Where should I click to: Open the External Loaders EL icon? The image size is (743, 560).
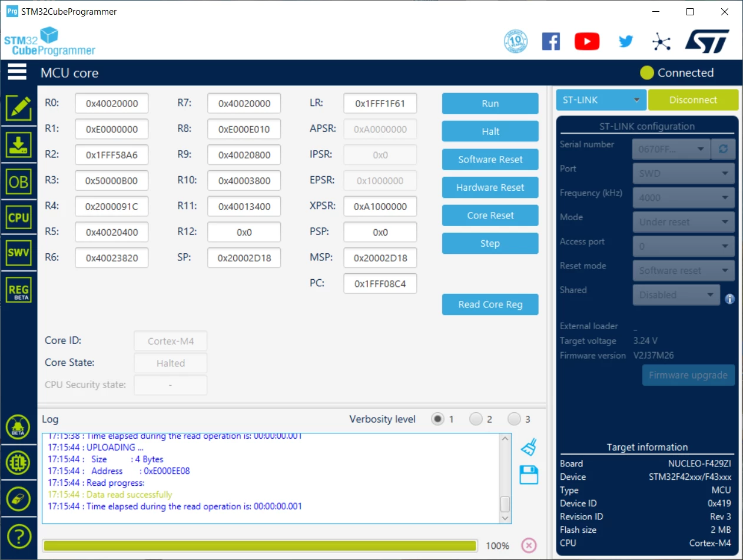[x=18, y=463]
